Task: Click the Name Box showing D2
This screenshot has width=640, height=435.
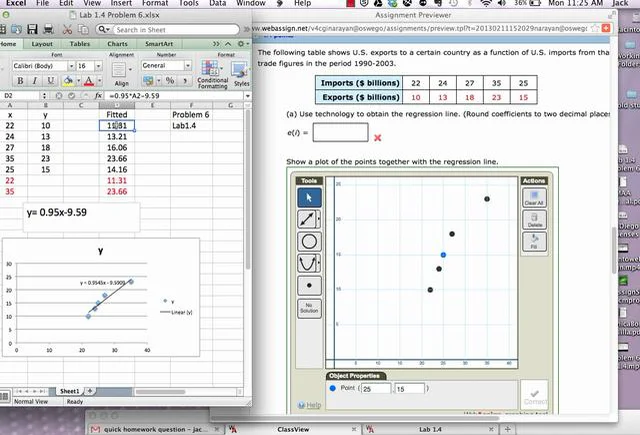Action: pos(20,95)
